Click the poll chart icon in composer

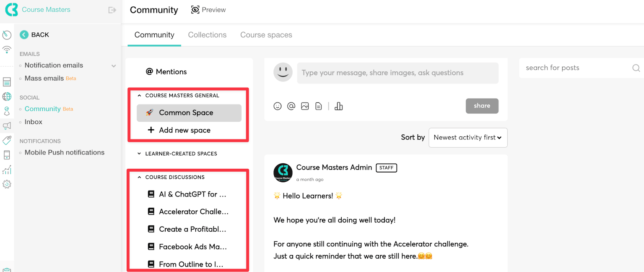pos(339,106)
